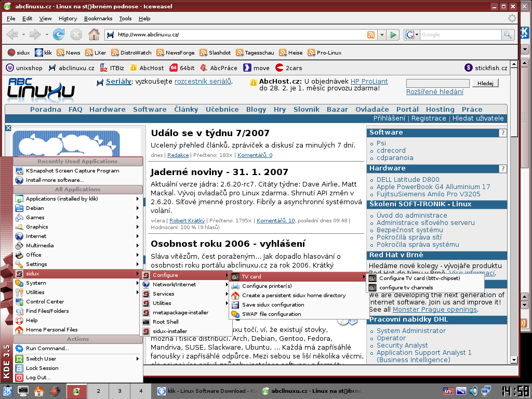Expand the Multimedia submenu
The width and height of the screenshot is (532, 399).
click(78, 245)
